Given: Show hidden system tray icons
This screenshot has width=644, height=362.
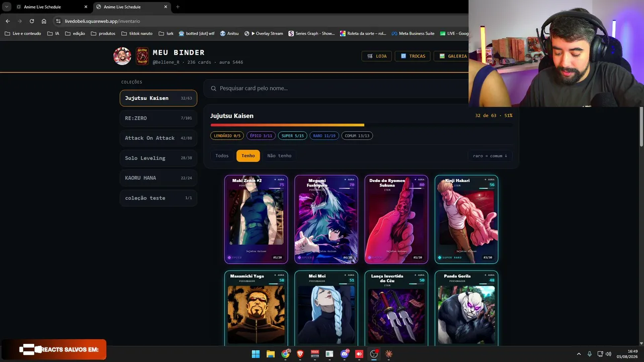Looking at the screenshot, I should [x=579, y=354].
